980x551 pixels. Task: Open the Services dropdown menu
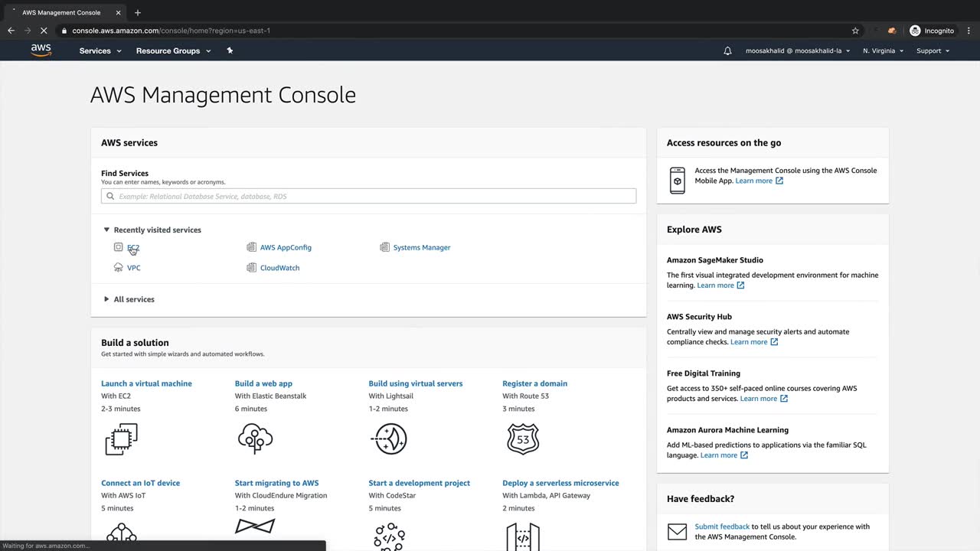click(x=100, y=51)
